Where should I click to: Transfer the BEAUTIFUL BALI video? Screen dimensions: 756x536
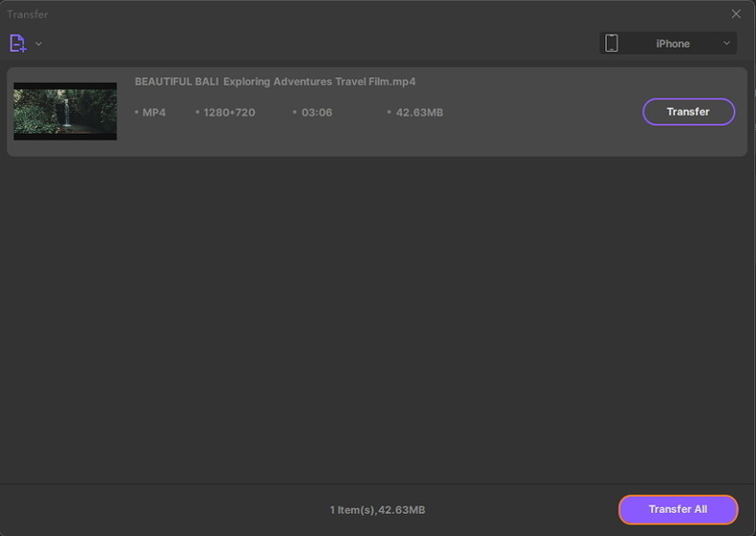click(x=688, y=112)
